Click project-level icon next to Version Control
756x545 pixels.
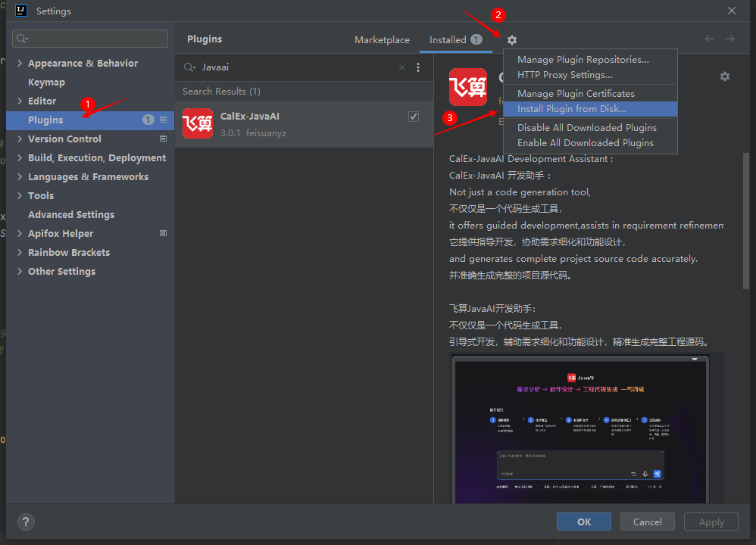click(x=164, y=139)
